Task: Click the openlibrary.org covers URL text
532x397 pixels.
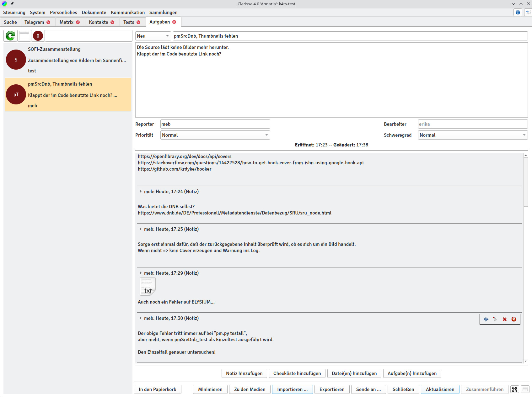Action: (x=185, y=156)
